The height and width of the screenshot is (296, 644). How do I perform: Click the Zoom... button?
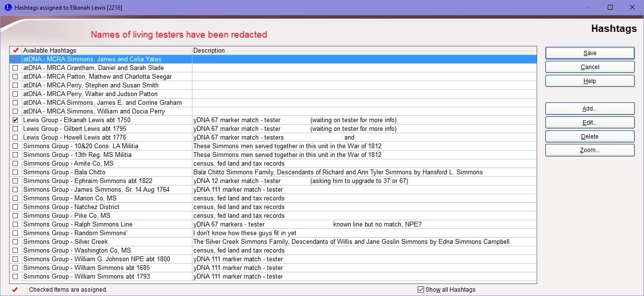(590, 150)
